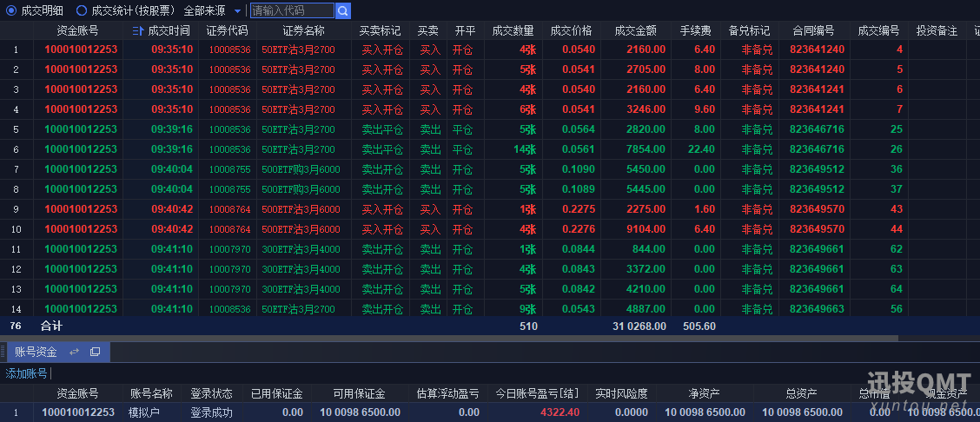Click total amount 31 0268.00 in 合计 row
980x422 pixels.
click(x=639, y=326)
